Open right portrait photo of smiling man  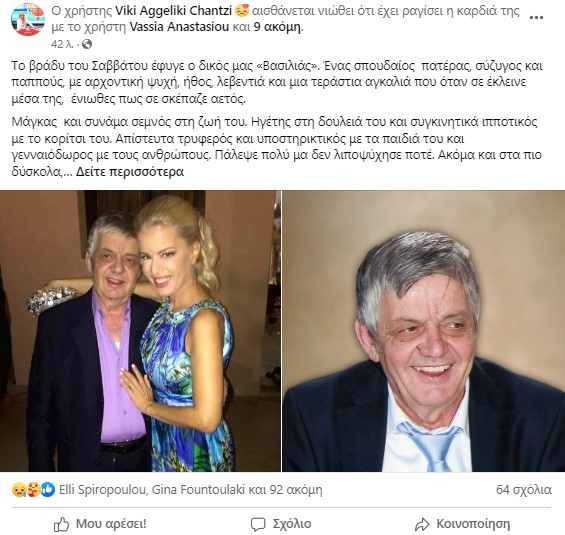click(424, 331)
